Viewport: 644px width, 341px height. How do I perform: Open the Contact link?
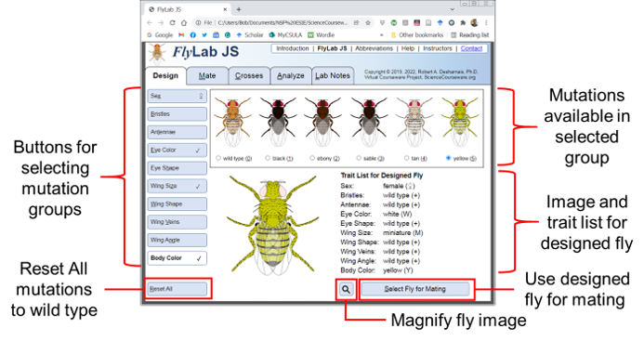pyautogui.click(x=471, y=48)
